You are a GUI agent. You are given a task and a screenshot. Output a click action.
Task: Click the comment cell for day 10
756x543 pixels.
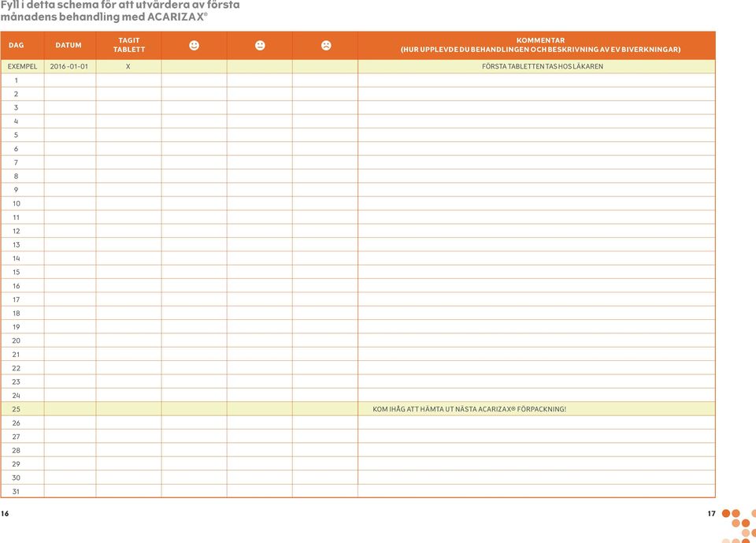(536, 203)
